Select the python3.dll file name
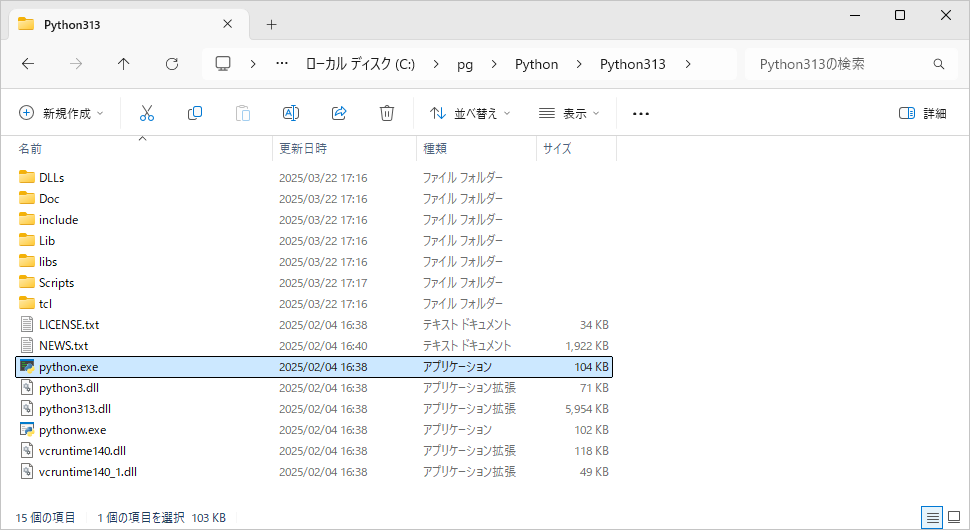 [69, 388]
